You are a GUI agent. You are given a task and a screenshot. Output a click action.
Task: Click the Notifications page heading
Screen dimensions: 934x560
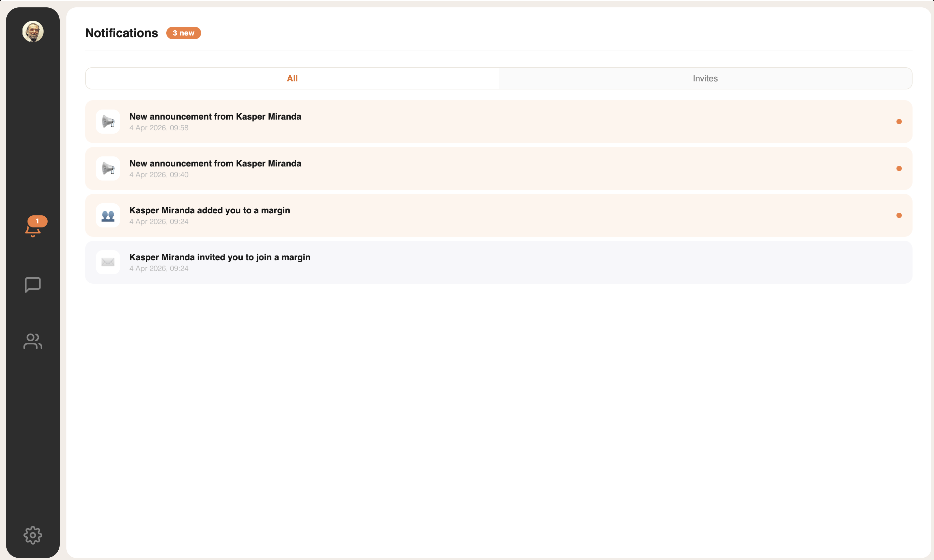pos(121,33)
